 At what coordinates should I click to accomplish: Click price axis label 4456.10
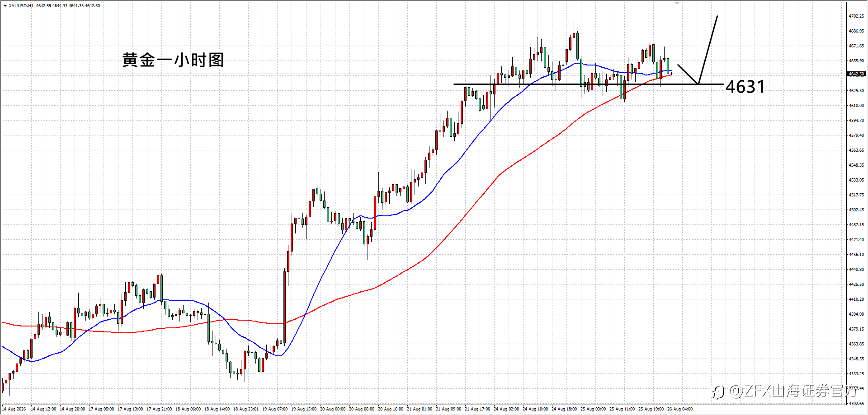tap(856, 255)
